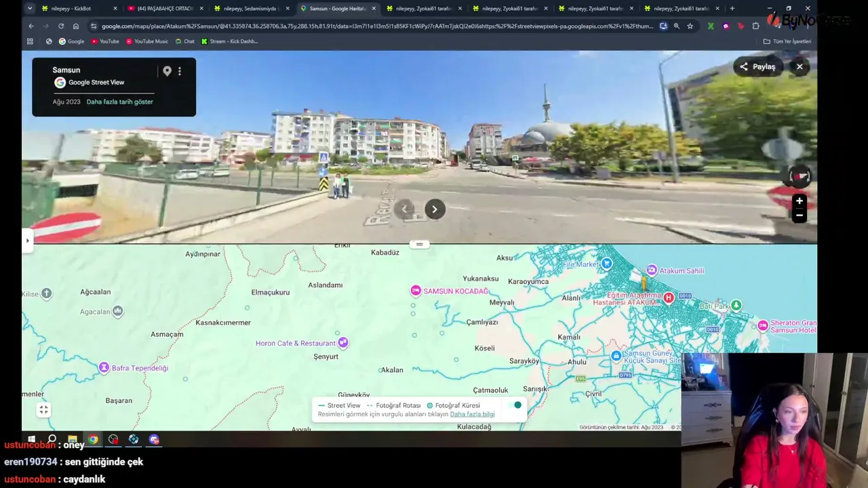Open the Google bookmark
868x488 pixels.
[x=71, y=41]
